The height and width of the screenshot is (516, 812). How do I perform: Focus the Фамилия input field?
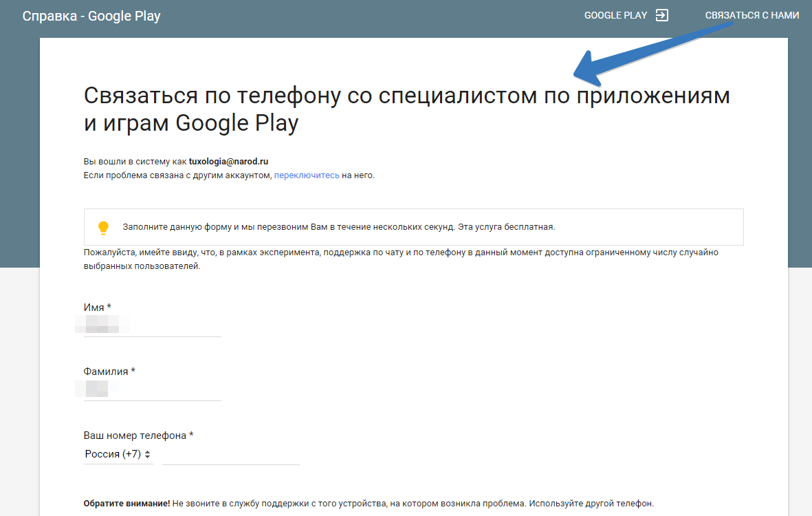coord(152,389)
